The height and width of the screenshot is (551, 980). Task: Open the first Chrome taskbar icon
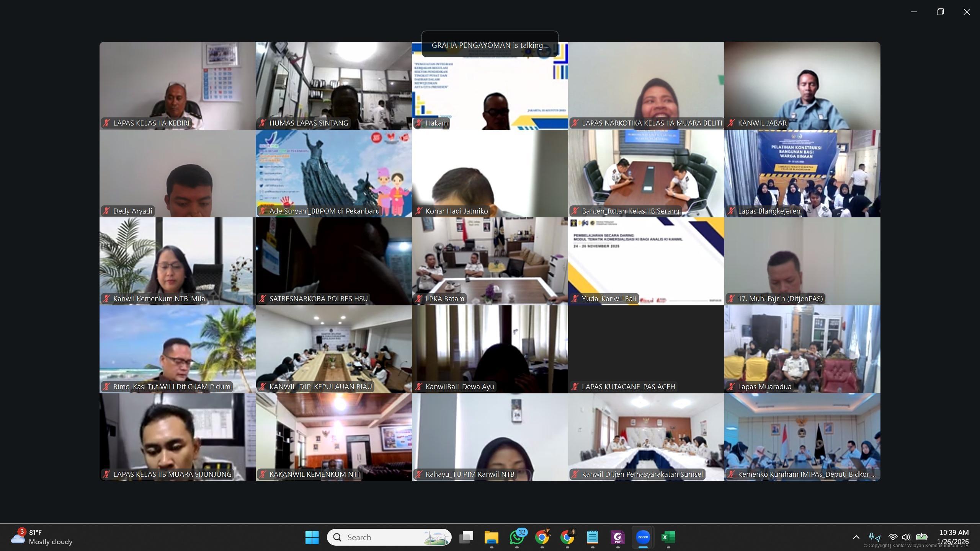(542, 537)
